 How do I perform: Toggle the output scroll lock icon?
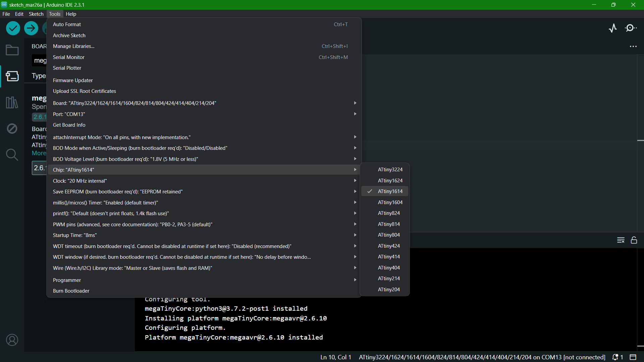coord(634,240)
